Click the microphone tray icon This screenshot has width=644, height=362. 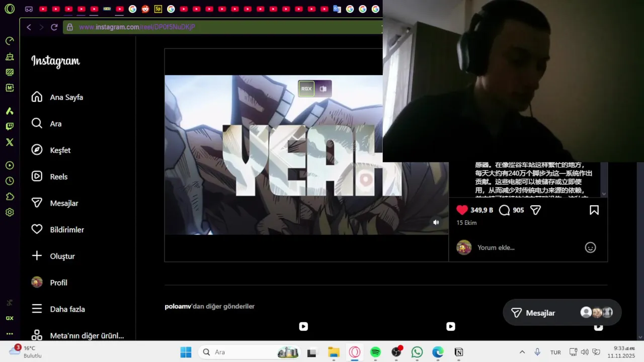pyautogui.click(x=537, y=352)
